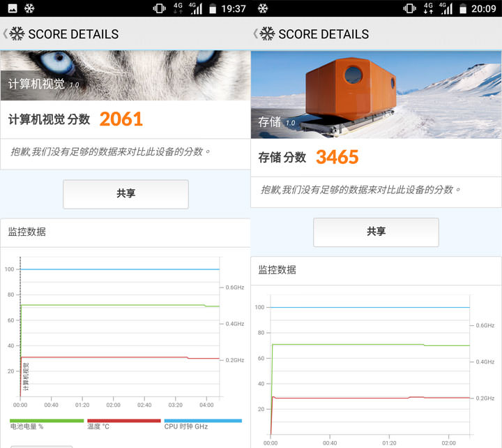Tap 4G signal bars in left status bar
Screen dimensions: 502x448
point(196,8)
